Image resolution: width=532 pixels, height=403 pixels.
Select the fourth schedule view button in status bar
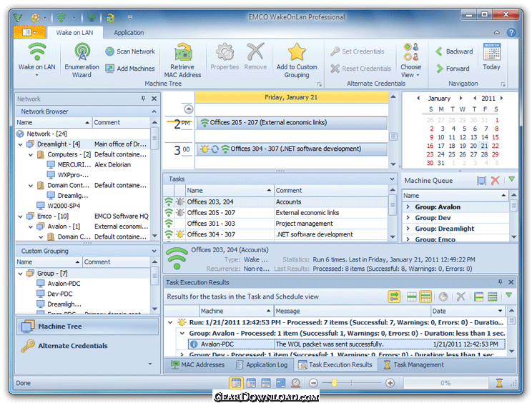280,383
